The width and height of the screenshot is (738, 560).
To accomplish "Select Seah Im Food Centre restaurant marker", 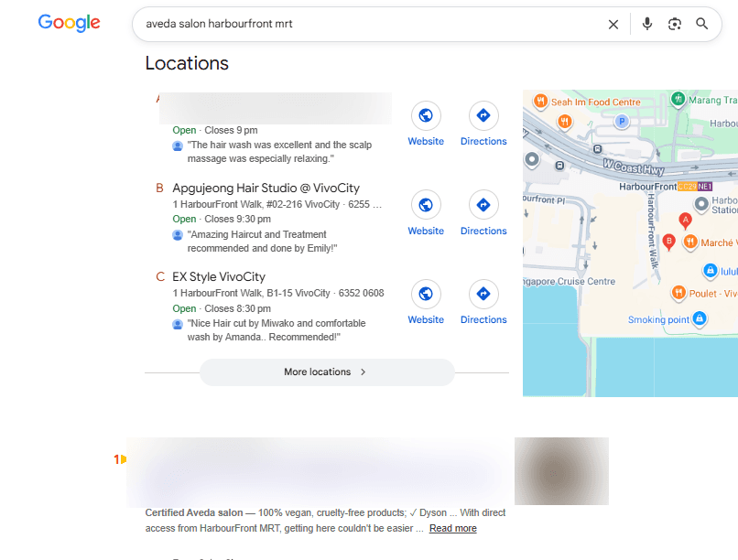I will (541, 101).
